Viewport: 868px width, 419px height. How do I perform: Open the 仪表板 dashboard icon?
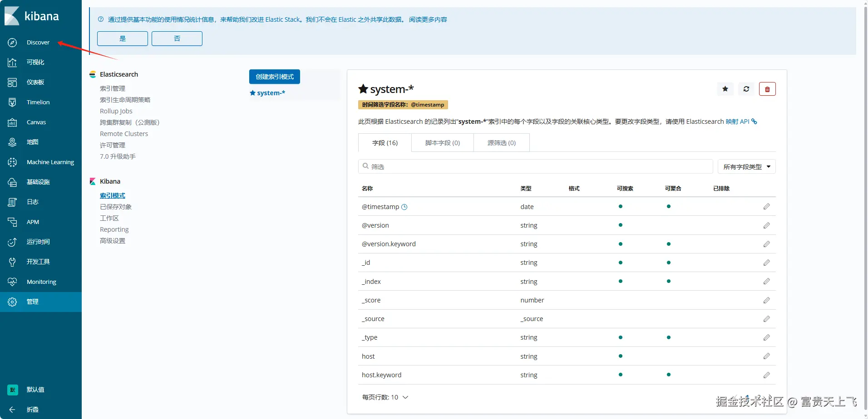click(12, 82)
